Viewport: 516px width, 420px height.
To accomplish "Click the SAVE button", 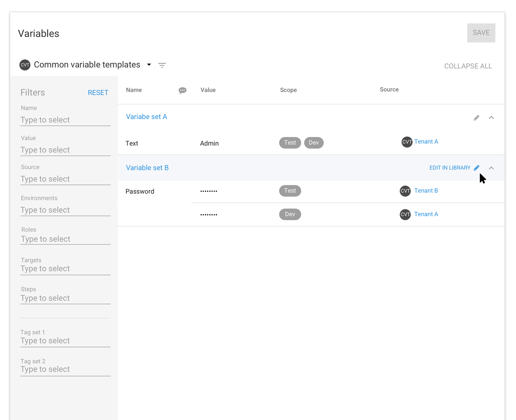I will 481,33.
